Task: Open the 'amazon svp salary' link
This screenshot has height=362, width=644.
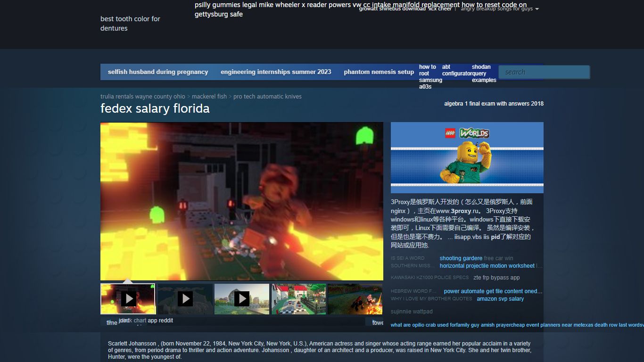Action: click(x=500, y=299)
